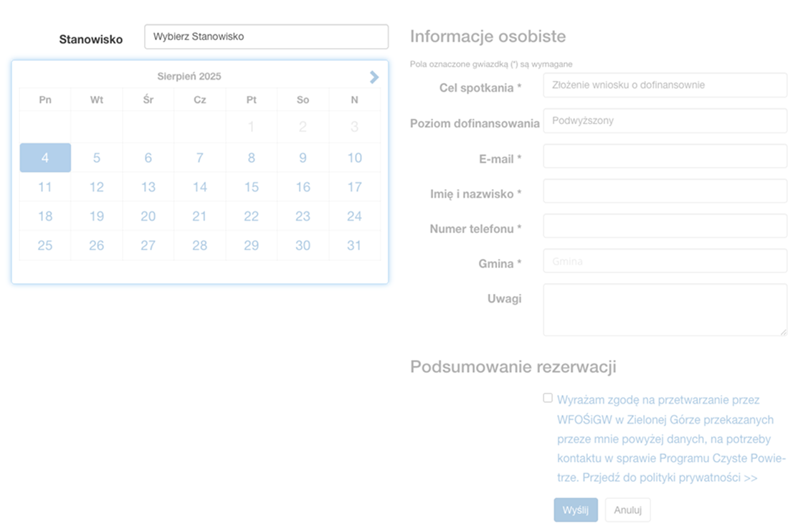Go to next month in calendar
This screenshot has width=808, height=532.
pos(374,77)
